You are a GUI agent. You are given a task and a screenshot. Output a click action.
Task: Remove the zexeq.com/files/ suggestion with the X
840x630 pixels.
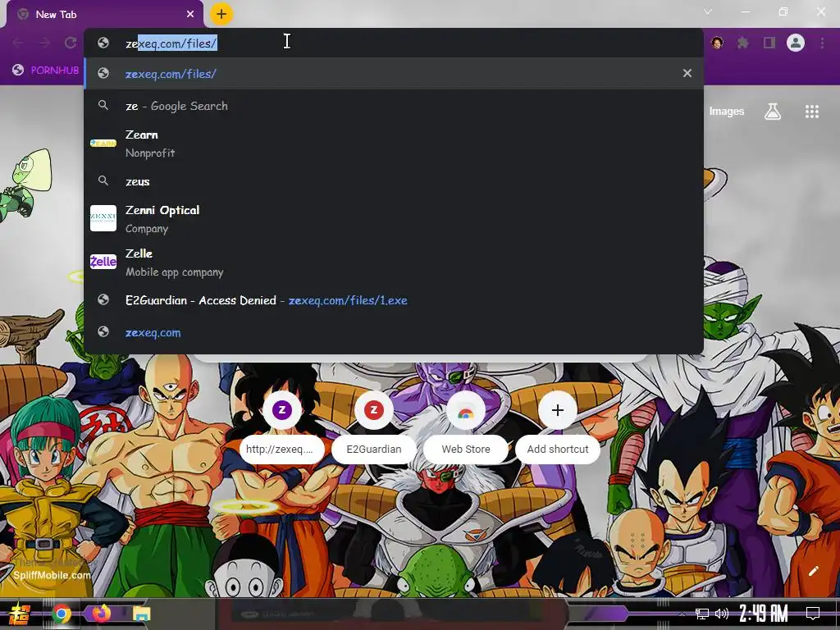(x=687, y=73)
